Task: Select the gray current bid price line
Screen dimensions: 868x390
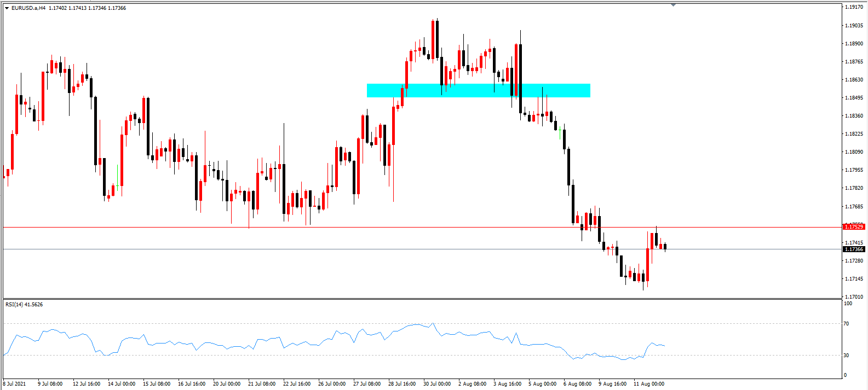Action: coord(422,249)
